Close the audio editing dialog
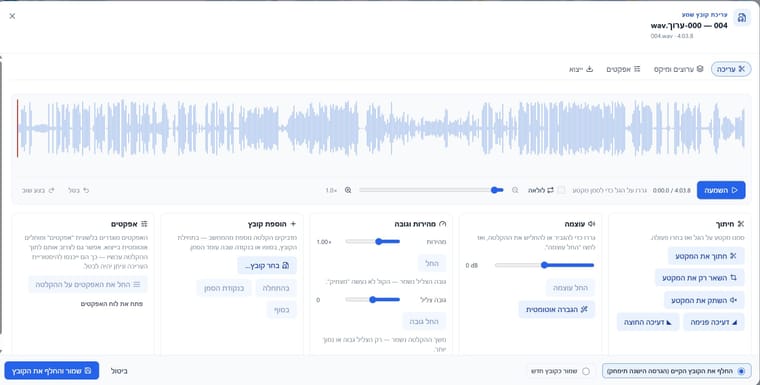The image size is (760, 385). [x=12, y=16]
